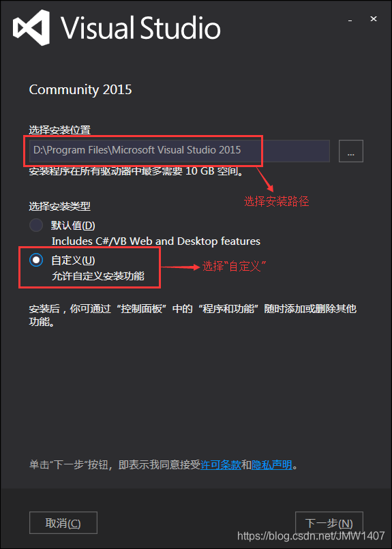Click the 自定义(U) option label text
Screen dimensions: 392x549
[x=73, y=260]
